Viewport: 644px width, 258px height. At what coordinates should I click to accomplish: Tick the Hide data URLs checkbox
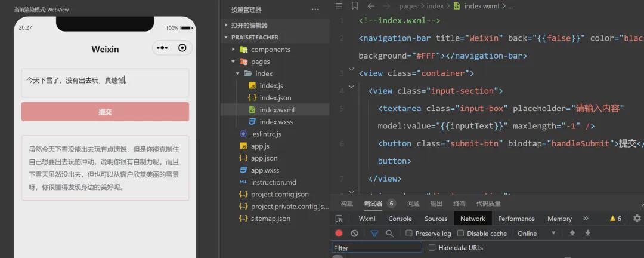point(432,247)
